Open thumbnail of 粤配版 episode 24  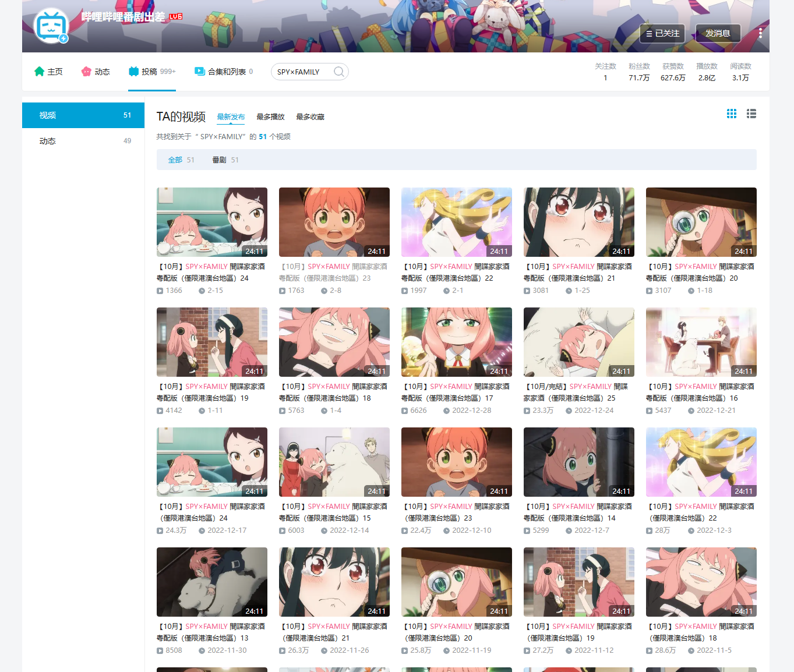pos(212,222)
